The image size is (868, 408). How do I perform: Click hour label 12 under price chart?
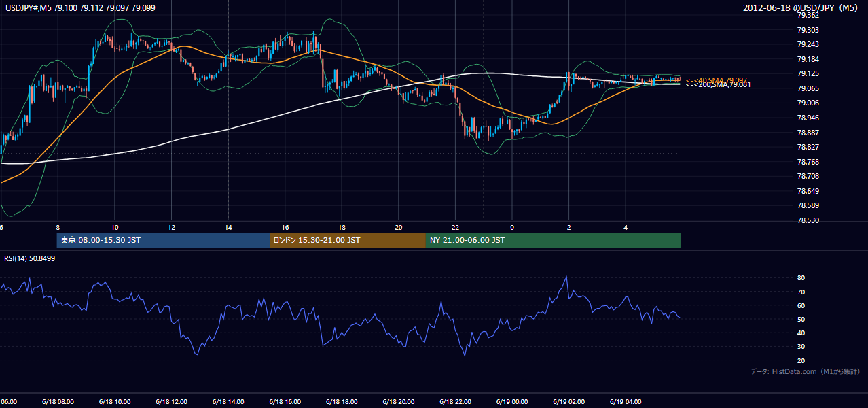[x=172, y=228]
